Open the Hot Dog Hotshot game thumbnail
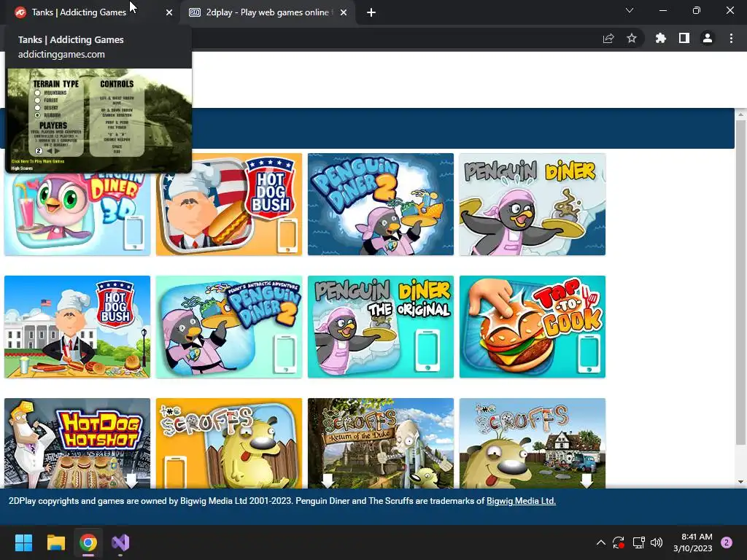747x560 pixels. 77,443
